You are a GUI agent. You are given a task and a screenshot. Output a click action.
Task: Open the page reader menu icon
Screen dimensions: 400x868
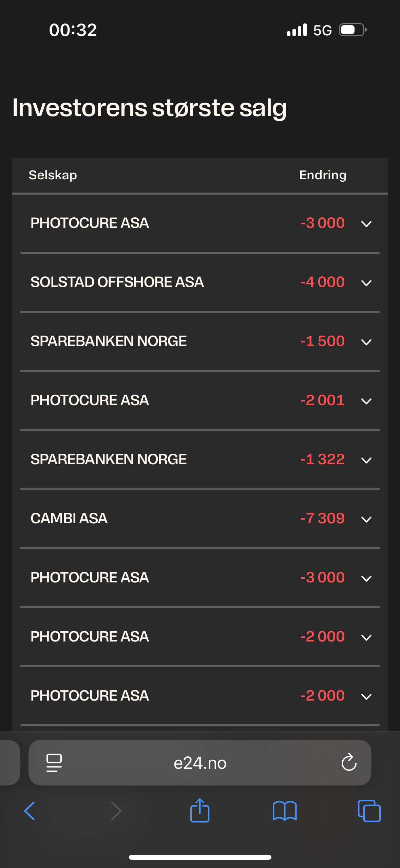(x=54, y=763)
